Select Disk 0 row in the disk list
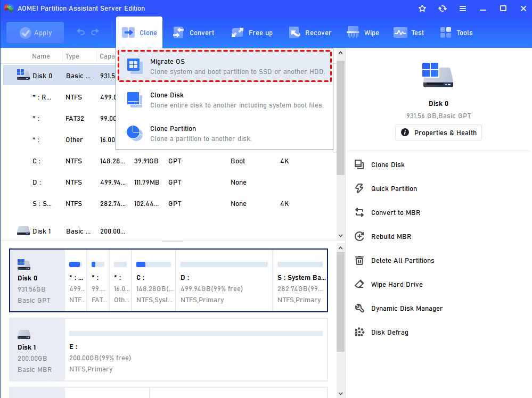This screenshot has height=398, width=532. pos(59,76)
